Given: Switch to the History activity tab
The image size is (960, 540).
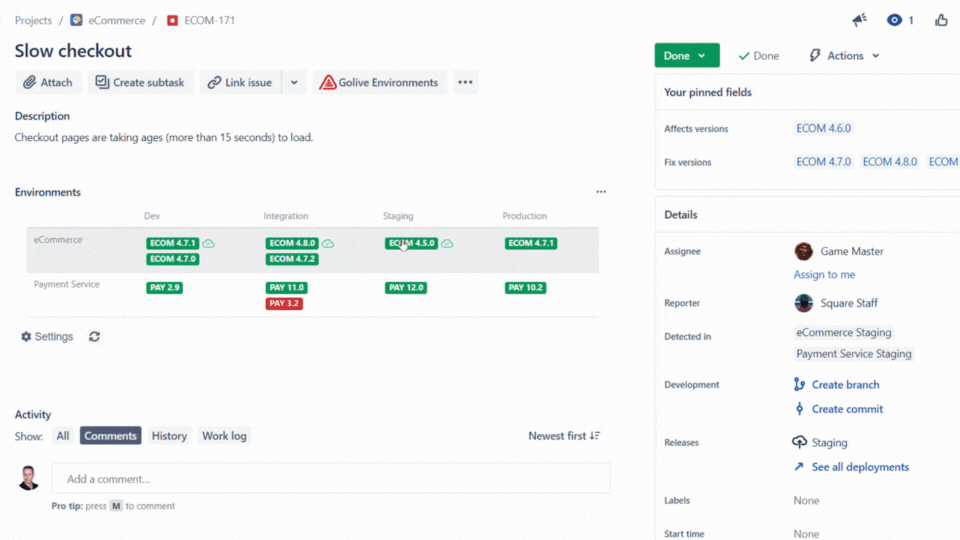Looking at the screenshot, I should (x=169, y=436).
